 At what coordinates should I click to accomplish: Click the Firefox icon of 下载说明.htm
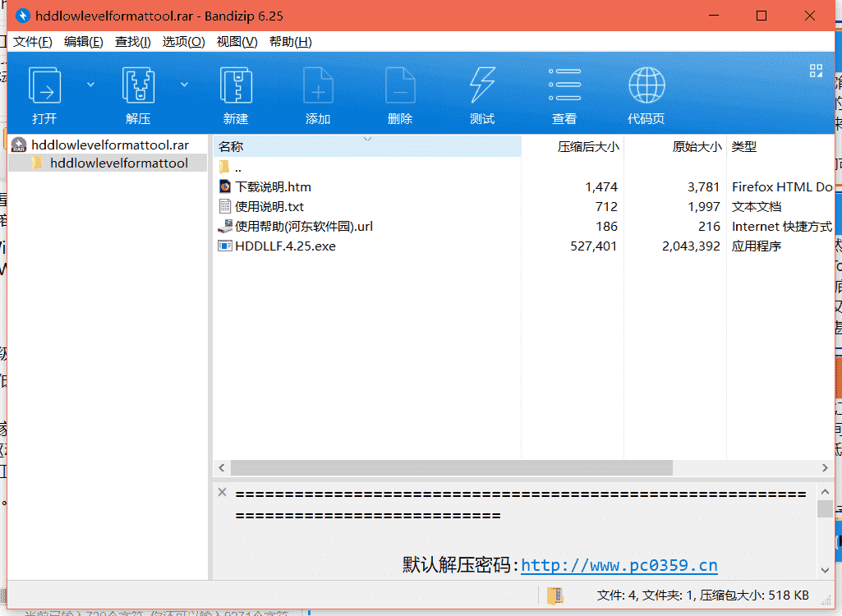[x=225, y=186]
